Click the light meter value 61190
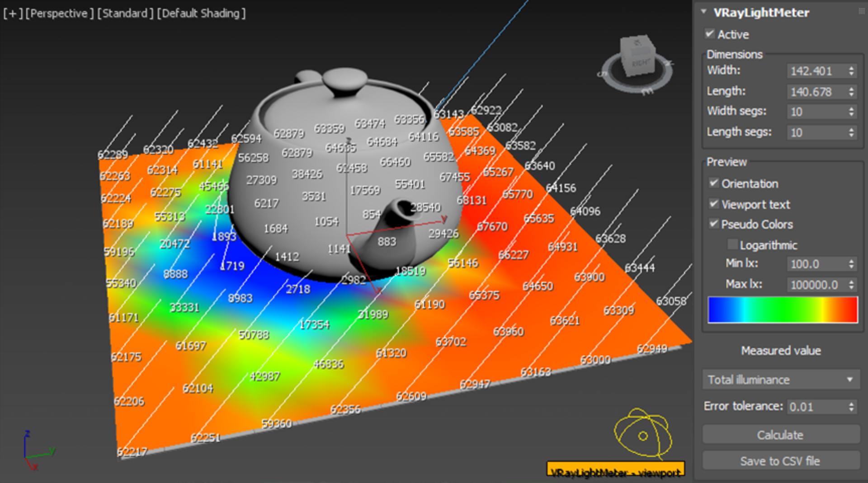 [x=429, y=305]
